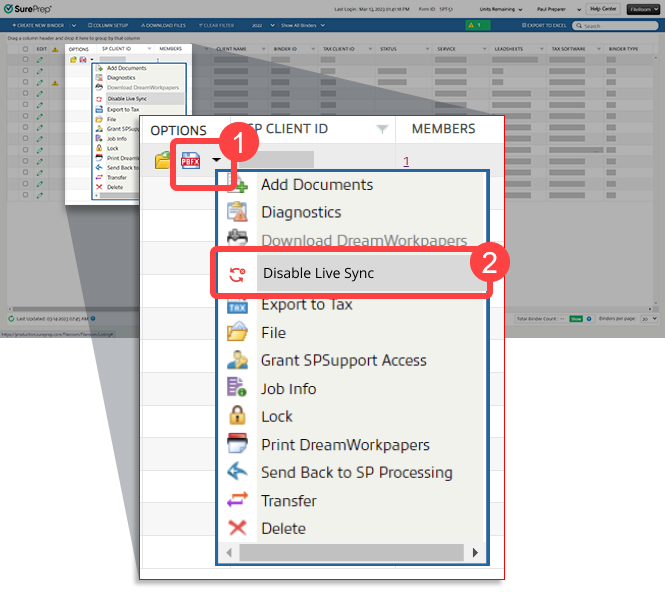The width and height of the screenshot is (665, 592).
Task: Click the green warning badge showing 1
Action: point(478,25)
